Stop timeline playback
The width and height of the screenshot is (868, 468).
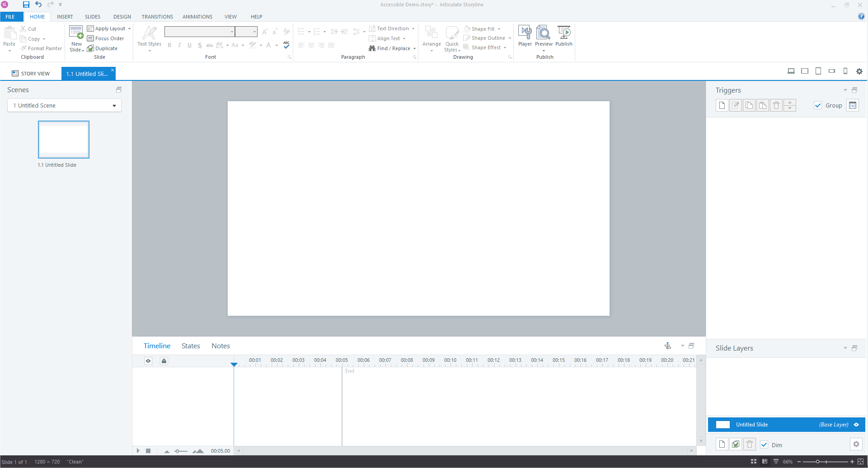[148, 451]
